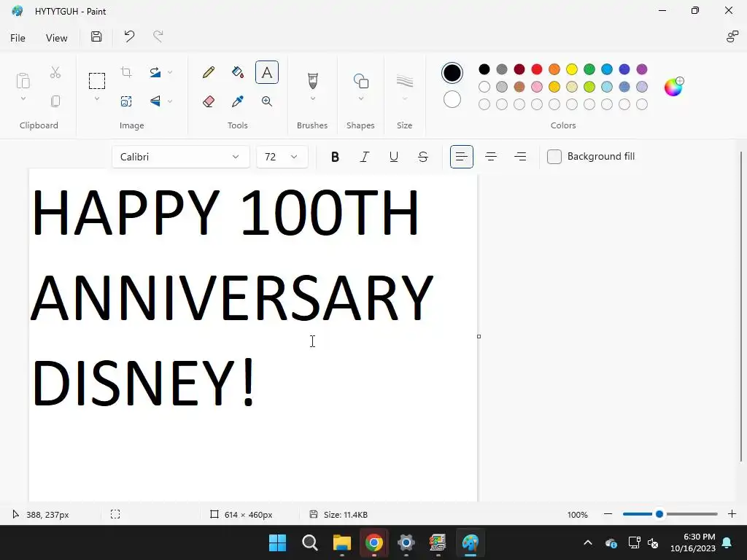747x560 pixels.
Task: Click the zoom slider handle
Action: tap(659, 514)
